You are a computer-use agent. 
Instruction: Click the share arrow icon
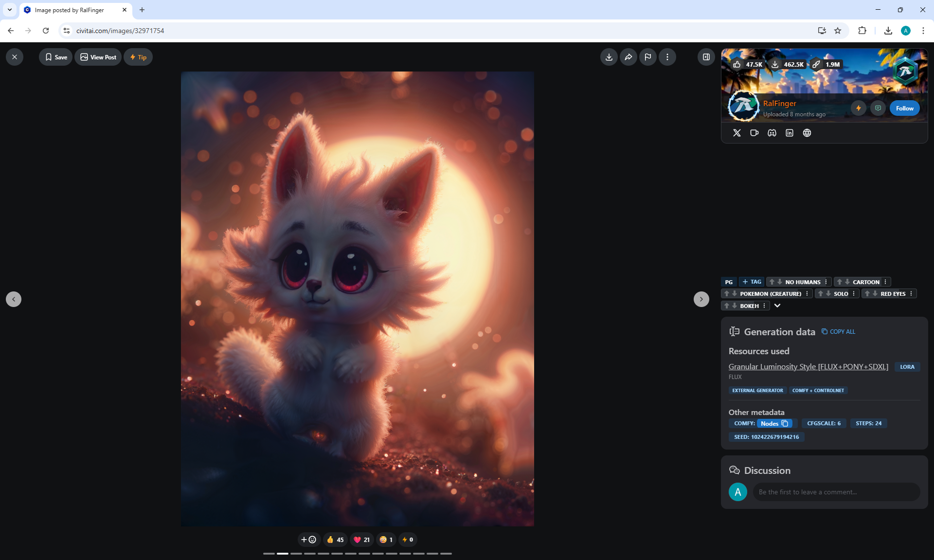click(x=628, y=57)
